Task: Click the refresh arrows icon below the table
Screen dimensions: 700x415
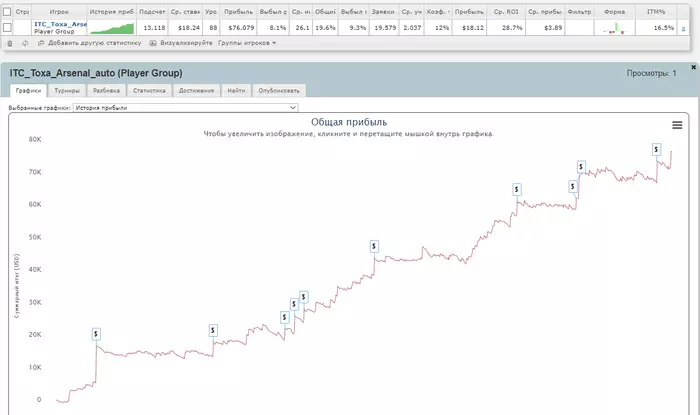Action: [x=25, y=43]
